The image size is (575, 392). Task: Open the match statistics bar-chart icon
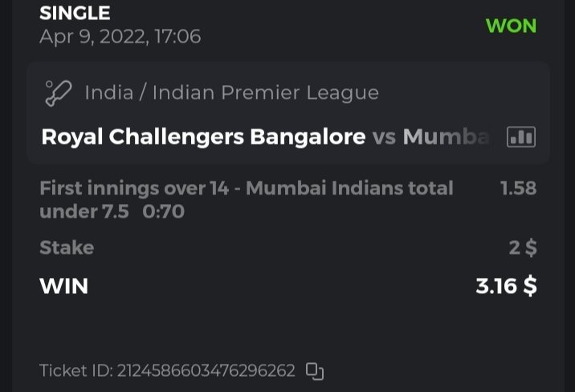[521, 137]
